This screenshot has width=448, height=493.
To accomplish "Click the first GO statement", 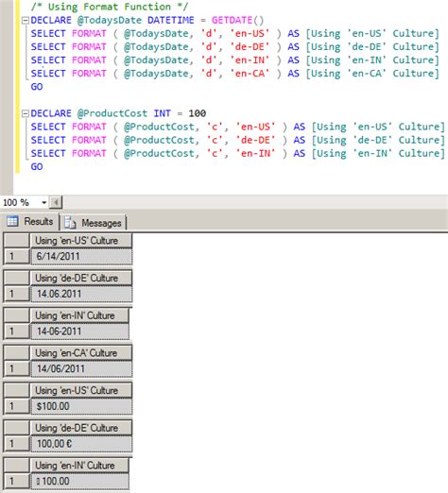I will [37, 87].
